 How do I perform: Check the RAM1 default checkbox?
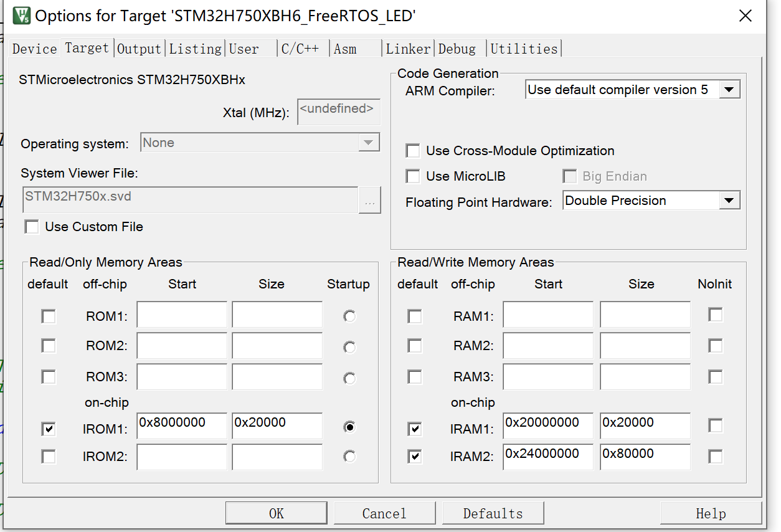(414, 316)
